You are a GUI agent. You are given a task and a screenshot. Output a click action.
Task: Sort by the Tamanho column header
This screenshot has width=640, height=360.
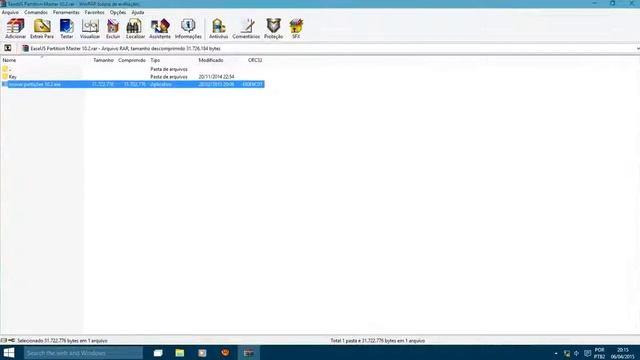103,60
